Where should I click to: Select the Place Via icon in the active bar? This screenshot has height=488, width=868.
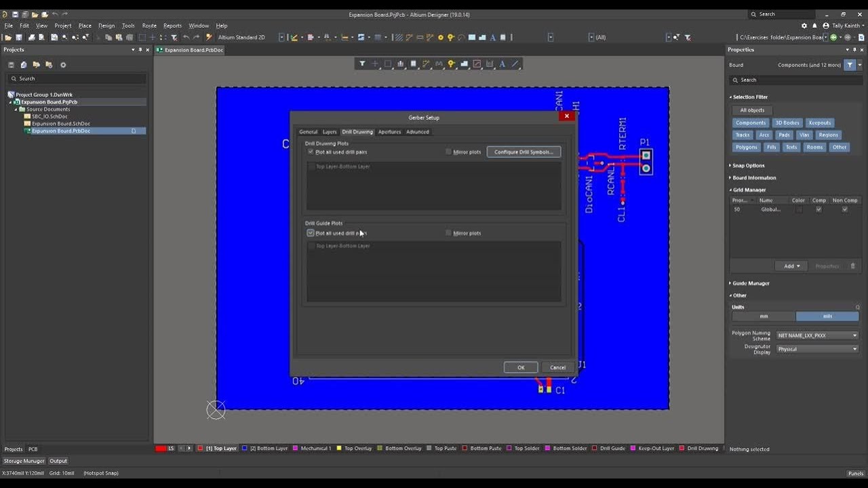click(452, 64)
